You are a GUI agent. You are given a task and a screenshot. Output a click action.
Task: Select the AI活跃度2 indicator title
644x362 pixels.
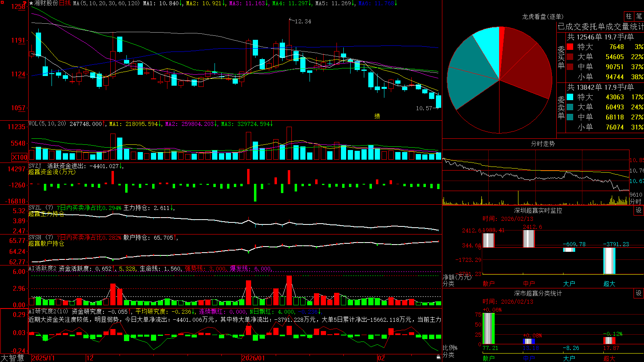click(43, 268)
